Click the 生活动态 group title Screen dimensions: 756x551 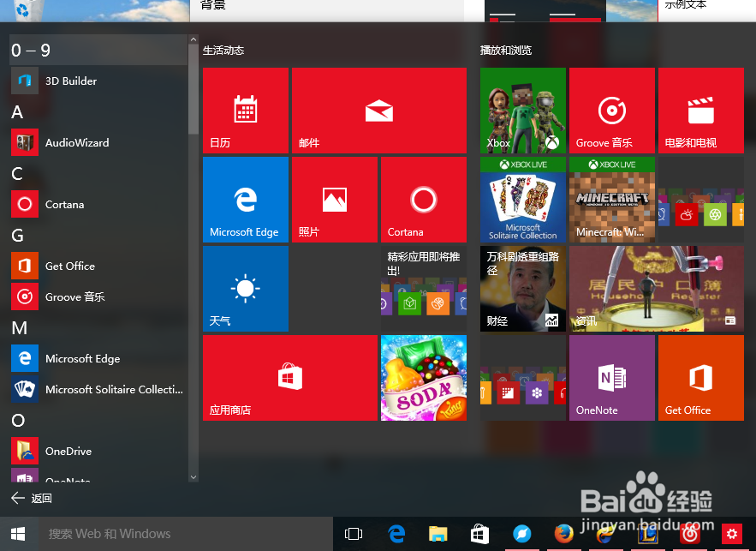coord(223,51)
